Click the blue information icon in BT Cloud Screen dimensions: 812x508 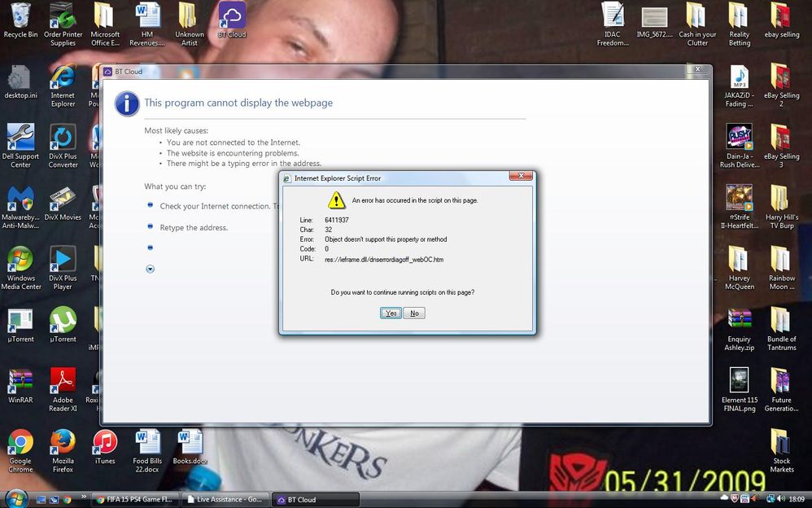click(x=127, y=103)
